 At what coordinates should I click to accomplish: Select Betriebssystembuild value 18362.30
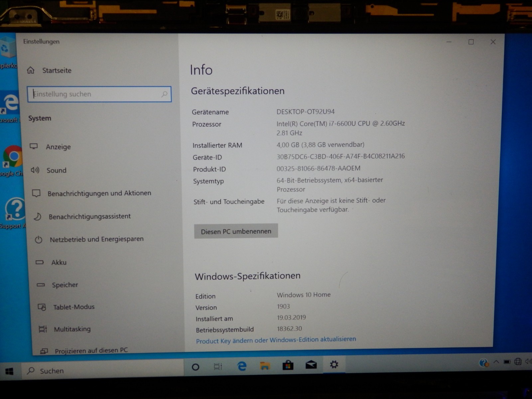coord(290,329)
